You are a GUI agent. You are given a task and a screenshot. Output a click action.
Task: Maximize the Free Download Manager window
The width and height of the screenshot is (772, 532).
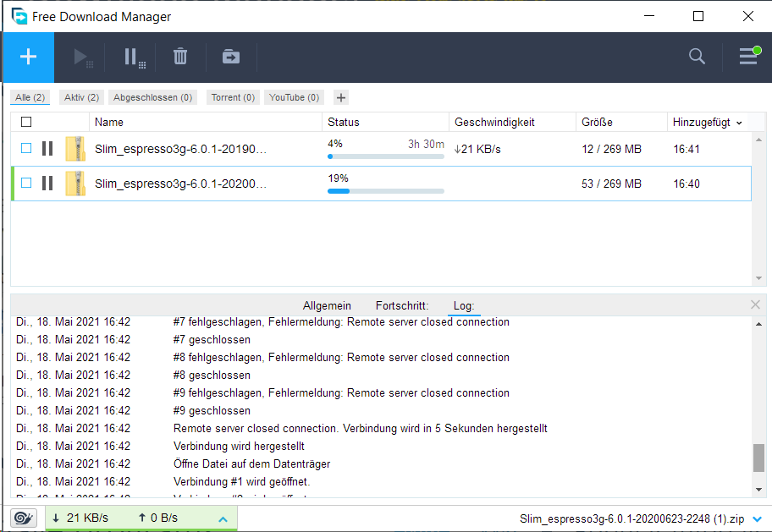(698, 16)
